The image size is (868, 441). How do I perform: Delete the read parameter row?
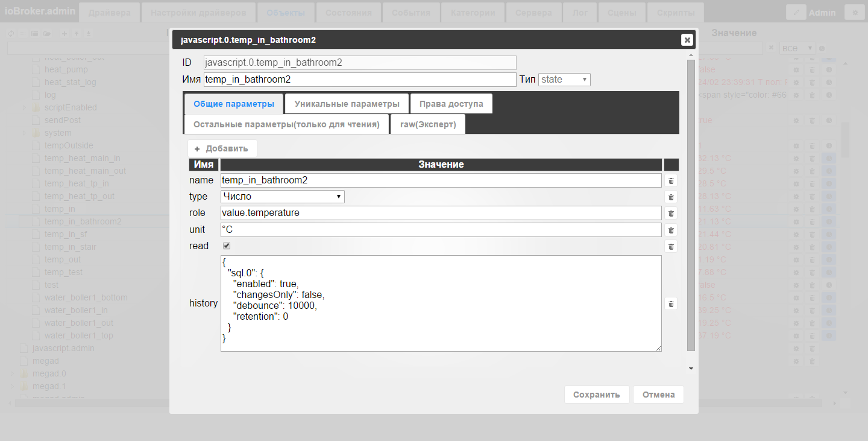click(x=671, y=246)
